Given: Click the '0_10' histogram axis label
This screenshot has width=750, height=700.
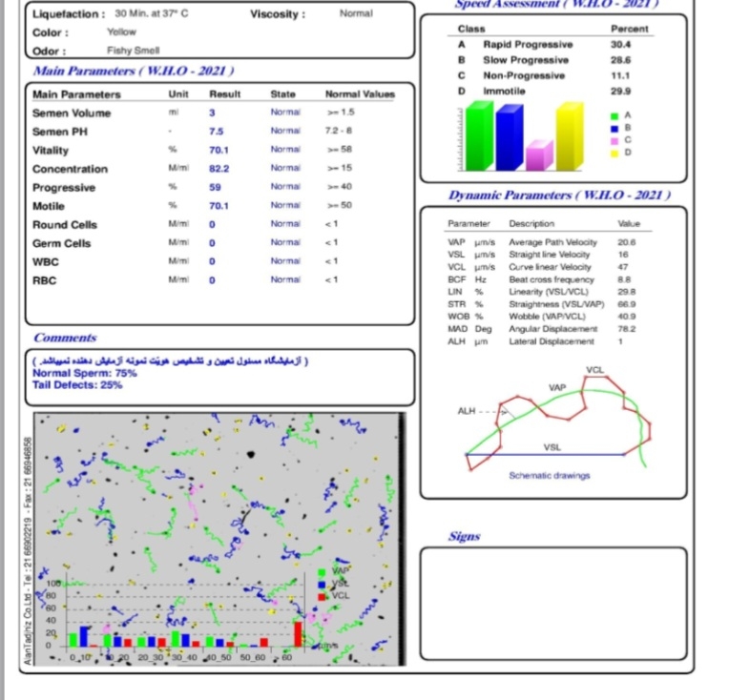Looking at the screenshot, I should (80, 657).
